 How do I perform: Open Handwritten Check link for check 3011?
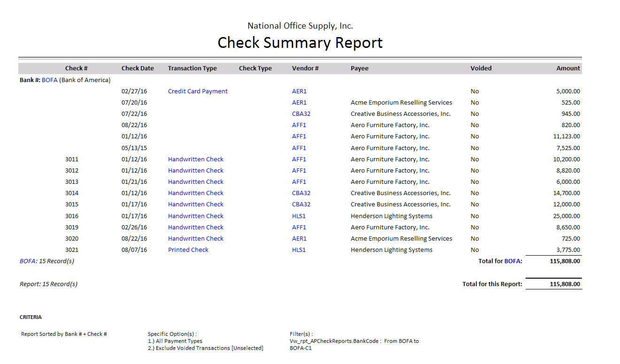tap(195, 159)
